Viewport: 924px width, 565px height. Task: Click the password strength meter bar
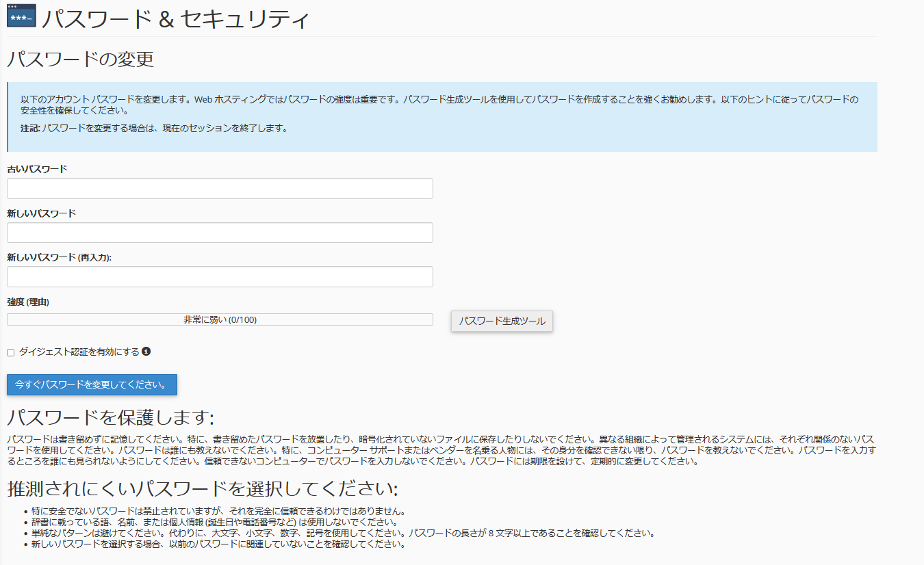coord(220,319)
